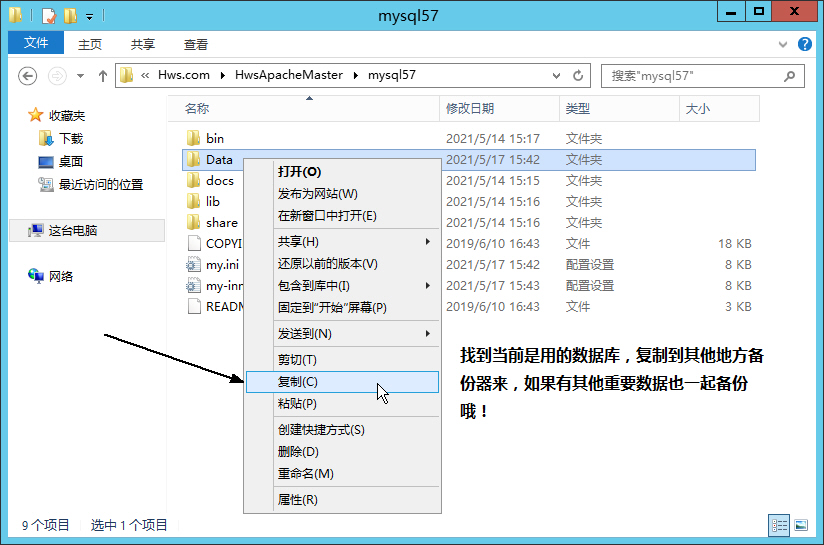
Task: Select the 桌面 desktop shortcut icon
Action: (x=46, y=161)
